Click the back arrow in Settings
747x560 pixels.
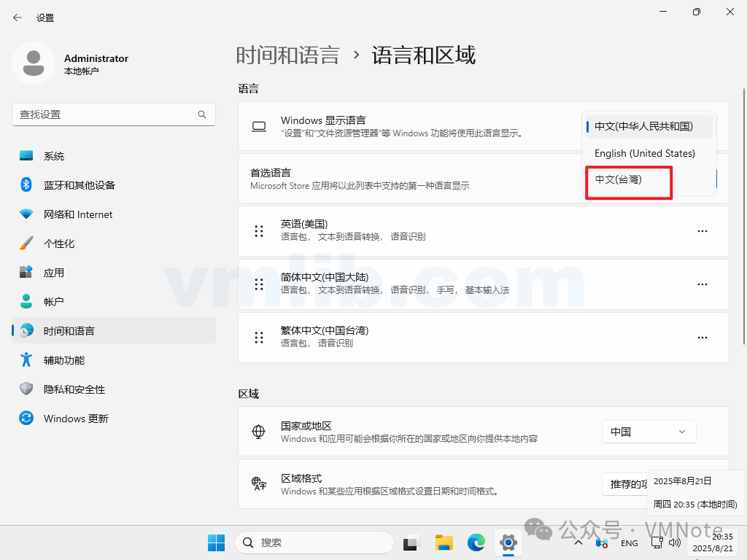(18, 17)
